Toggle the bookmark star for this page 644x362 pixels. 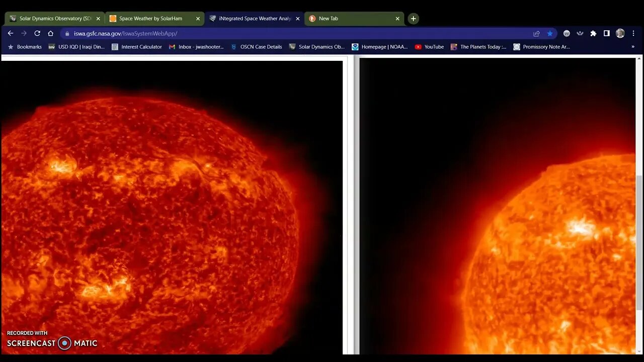(550, 34)
